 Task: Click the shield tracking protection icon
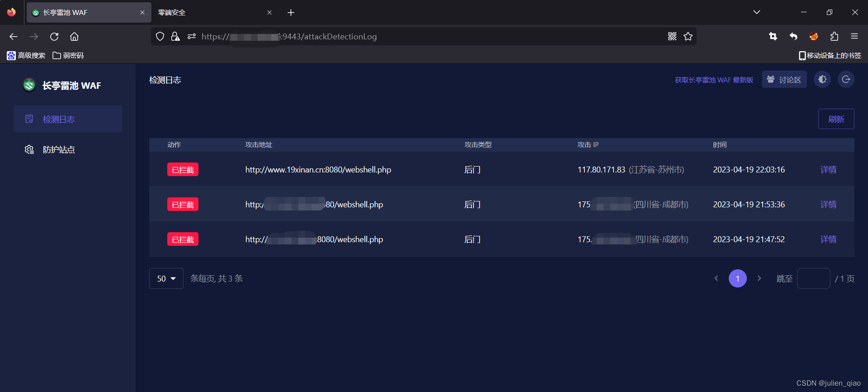coord(160,37)
